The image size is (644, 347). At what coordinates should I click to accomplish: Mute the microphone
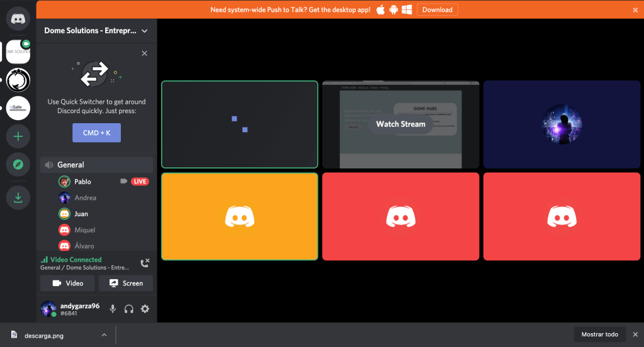[113, 309]
